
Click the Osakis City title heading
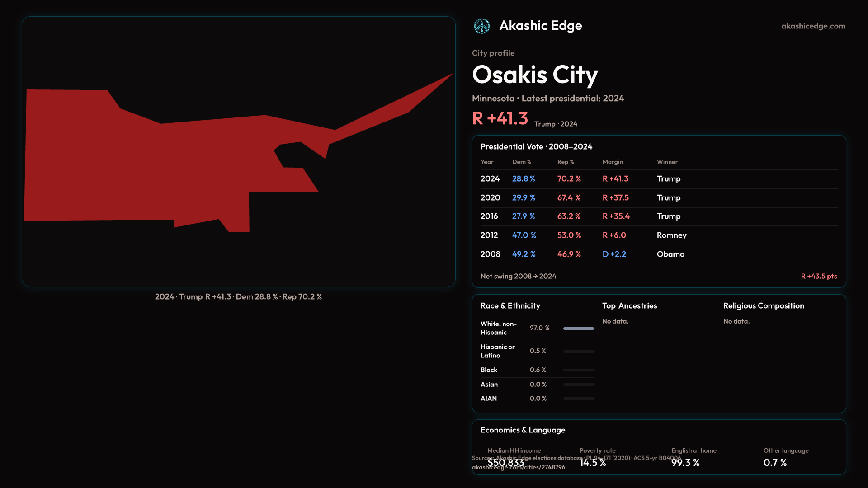click(x=534, y=75)
